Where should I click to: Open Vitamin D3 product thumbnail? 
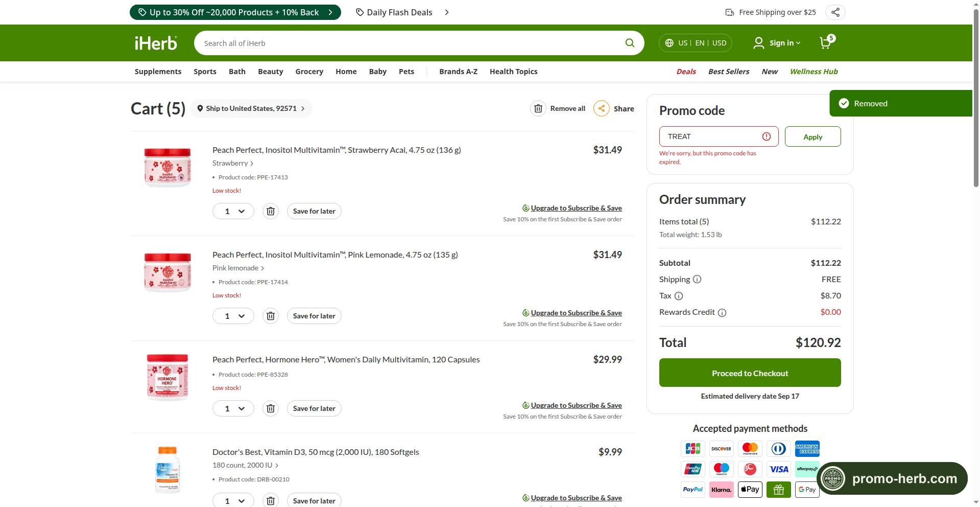(168, 469)
